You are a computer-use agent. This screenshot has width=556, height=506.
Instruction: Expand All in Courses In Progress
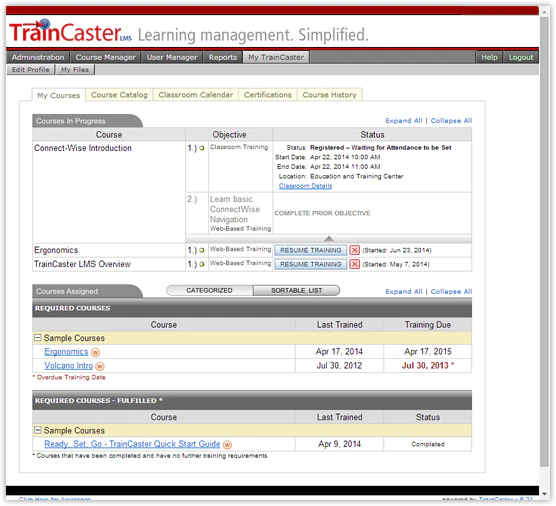(x=404, y=121)
